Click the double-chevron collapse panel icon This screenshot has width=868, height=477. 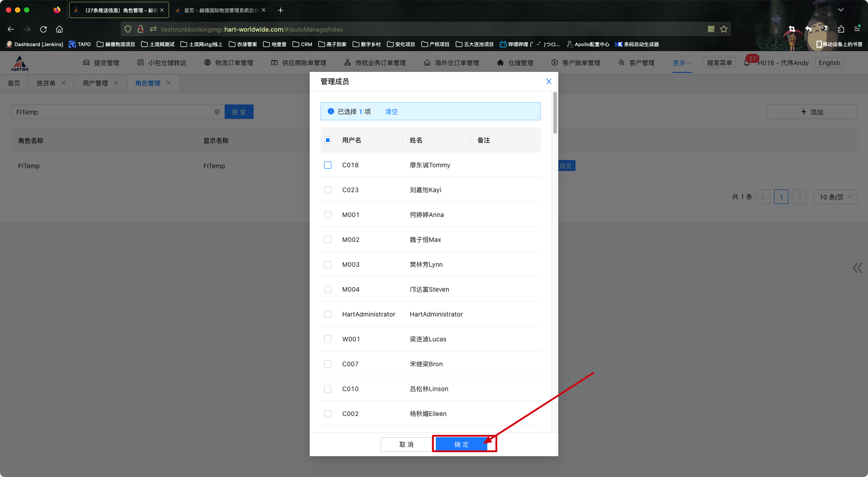(x=857, y=268)
